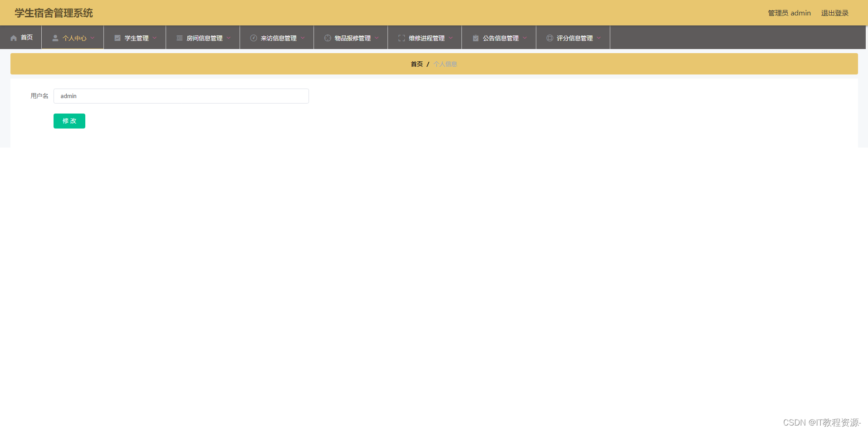
Task: Click the green 修改 button
Action: [69, 121]
